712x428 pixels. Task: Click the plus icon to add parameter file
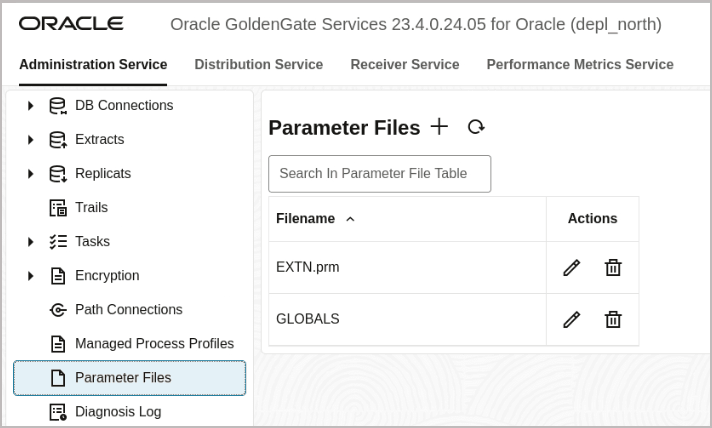pyautogui.click(x=439, y=127)
